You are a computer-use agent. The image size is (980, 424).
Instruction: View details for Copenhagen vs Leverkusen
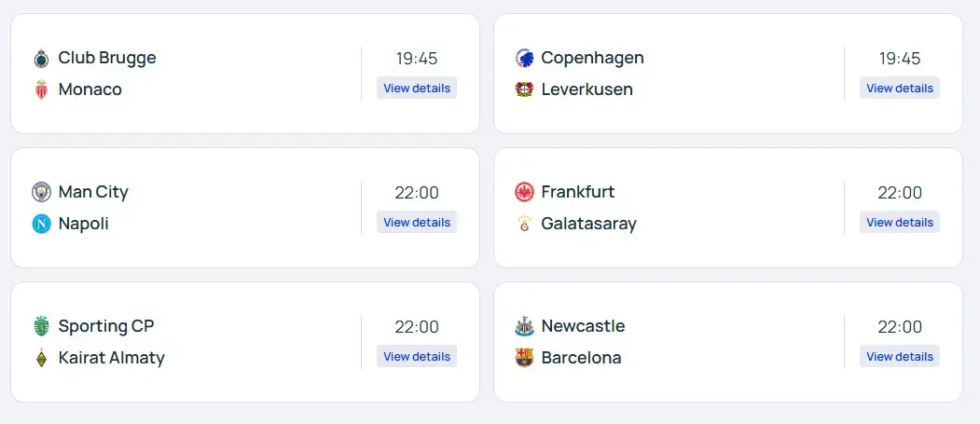click(x=900, y=89)
